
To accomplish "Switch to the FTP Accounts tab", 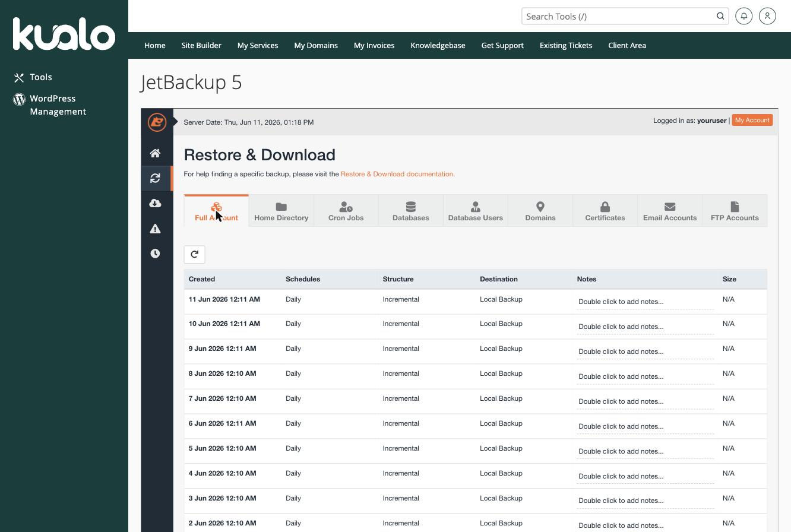I will tap(735, 211).
